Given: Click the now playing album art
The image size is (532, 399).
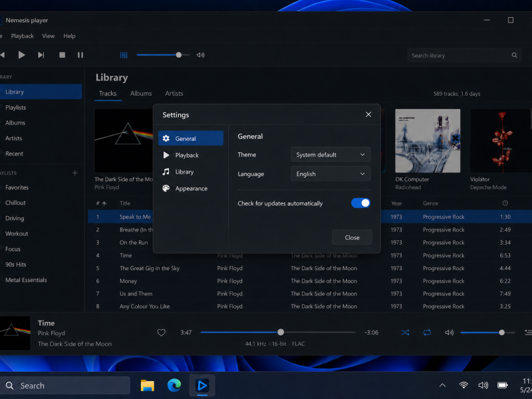Looking at the screenshot, I should 15,333.
